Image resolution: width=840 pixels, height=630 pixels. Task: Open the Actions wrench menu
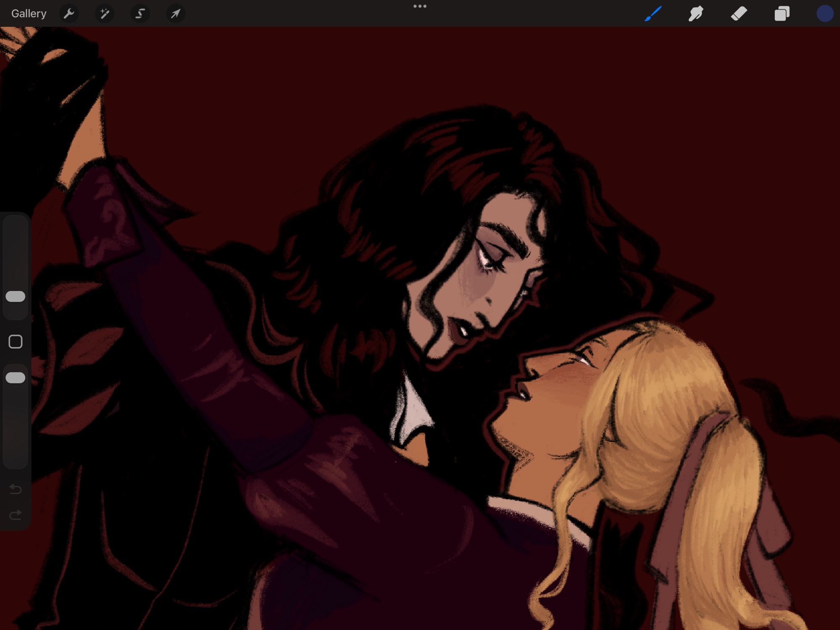[x=69, y=14]
